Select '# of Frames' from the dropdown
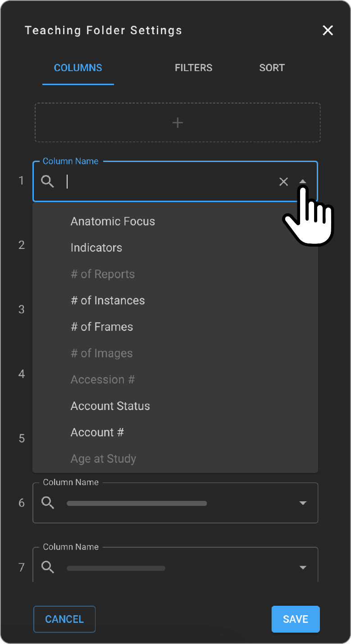351x644 pixels. (x=102, y=327)
